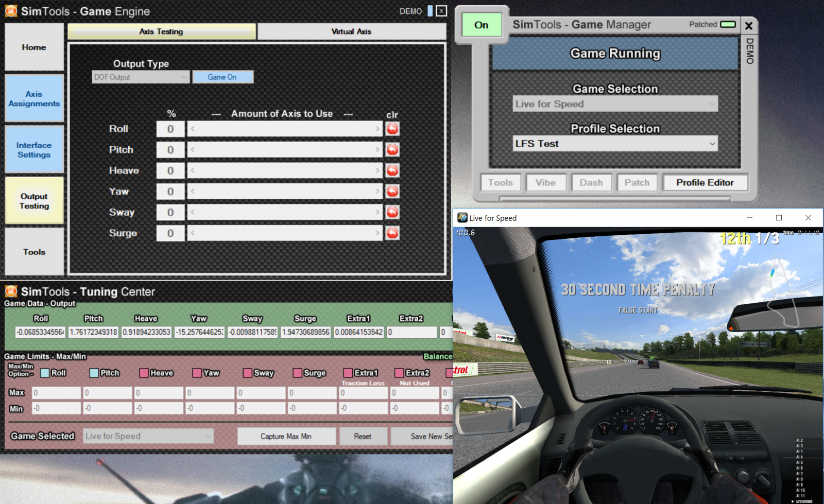Viewport: 824px width, 504px height.
Task: Click the SimTools Game Engine logo icon
Action: pyautogui.click(x=11, y=11)
